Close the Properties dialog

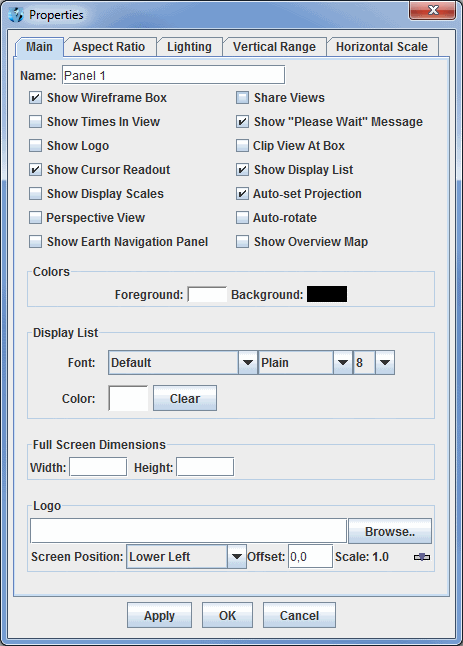click(x=433, y=10)
